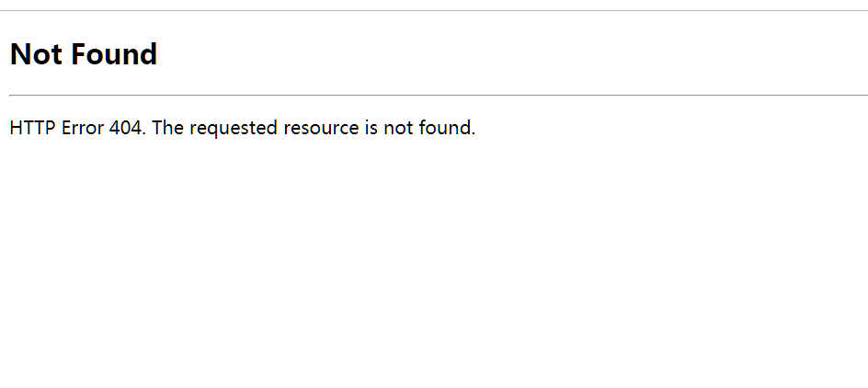Click the word "is" in the message
The width and height of the screenshot is (868, 388).
[371, 128]
